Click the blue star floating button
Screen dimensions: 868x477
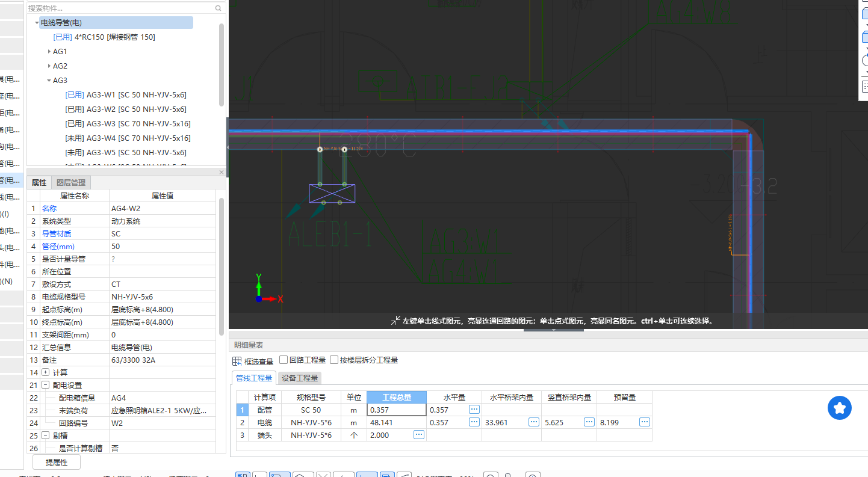point(840,408)
